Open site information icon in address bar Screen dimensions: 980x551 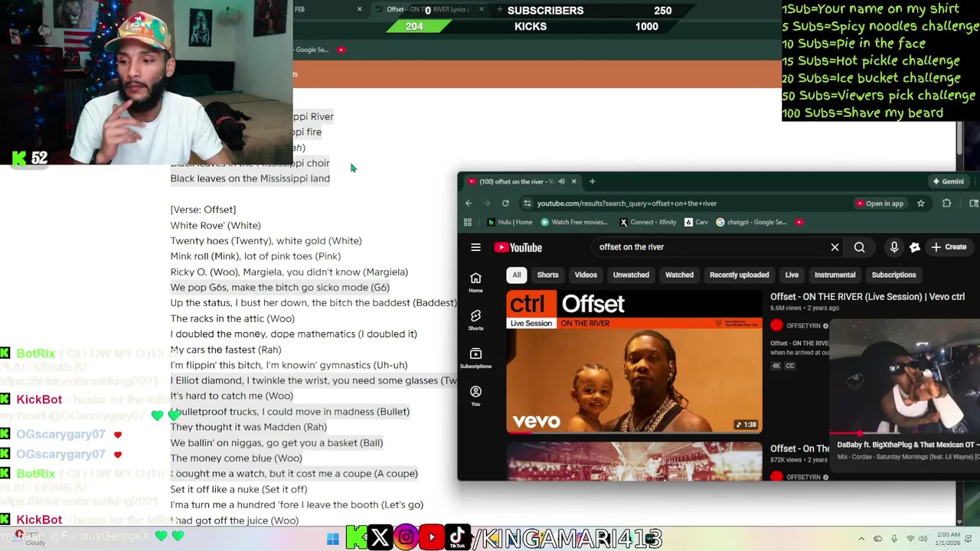[x=527, y=204]
